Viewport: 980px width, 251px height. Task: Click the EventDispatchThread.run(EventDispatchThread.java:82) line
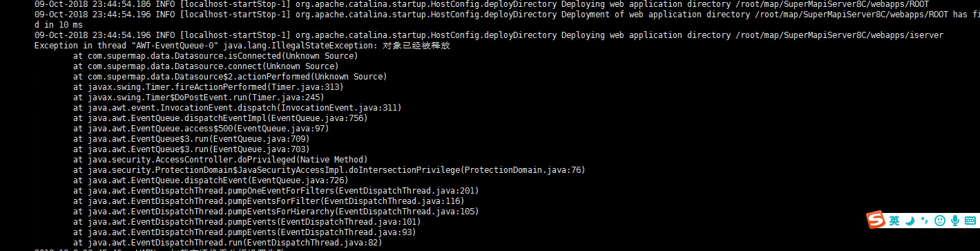tap(227, 242)
